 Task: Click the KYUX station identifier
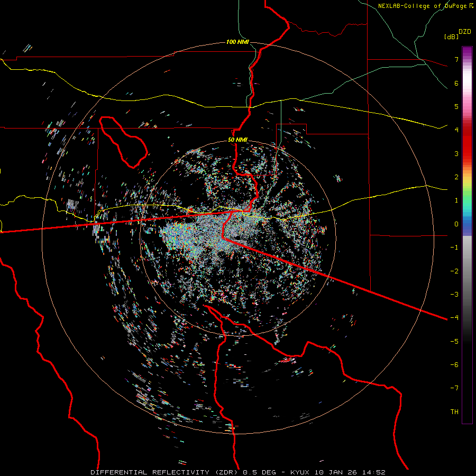pos(300,472)
